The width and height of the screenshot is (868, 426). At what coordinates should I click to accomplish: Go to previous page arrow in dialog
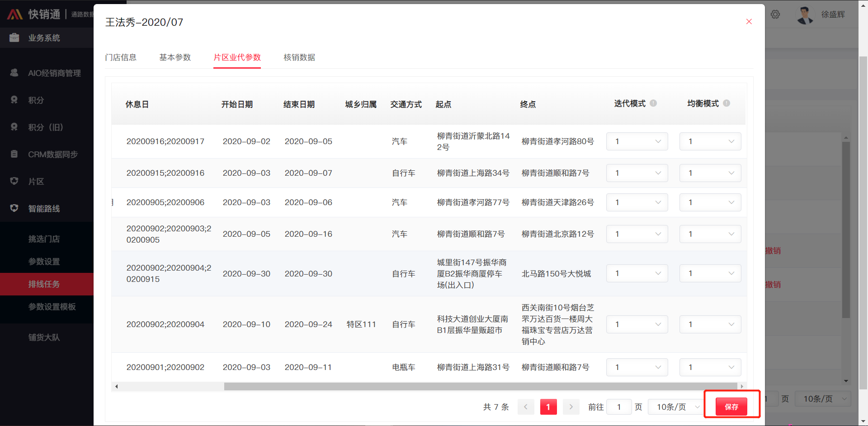(x=526, y=407)
